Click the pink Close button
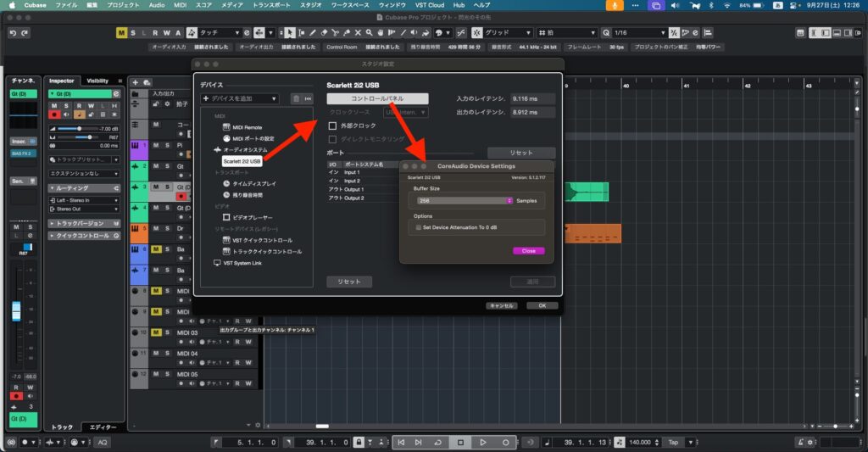The image size is (868, 452). (528, 250)
